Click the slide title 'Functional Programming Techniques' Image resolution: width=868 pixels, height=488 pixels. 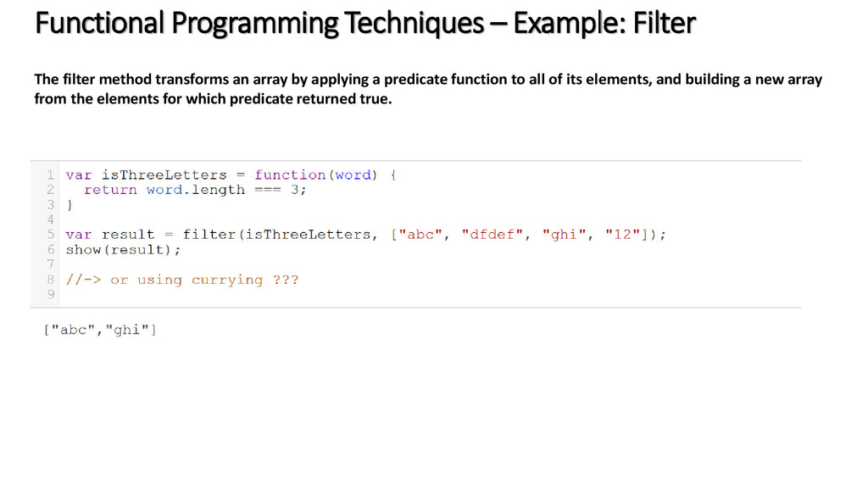click(259, 24)
